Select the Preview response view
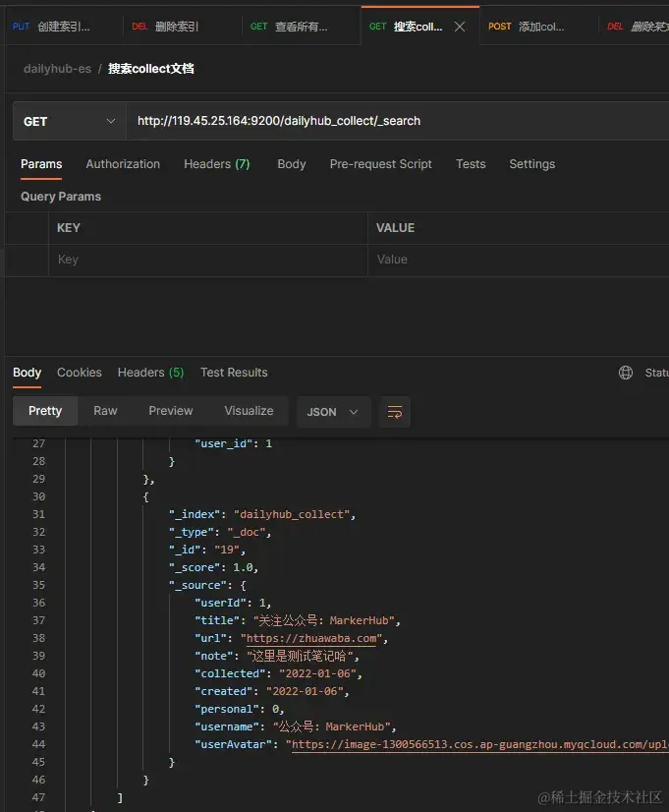Screen dimensions: 669x812 [171, 411]
